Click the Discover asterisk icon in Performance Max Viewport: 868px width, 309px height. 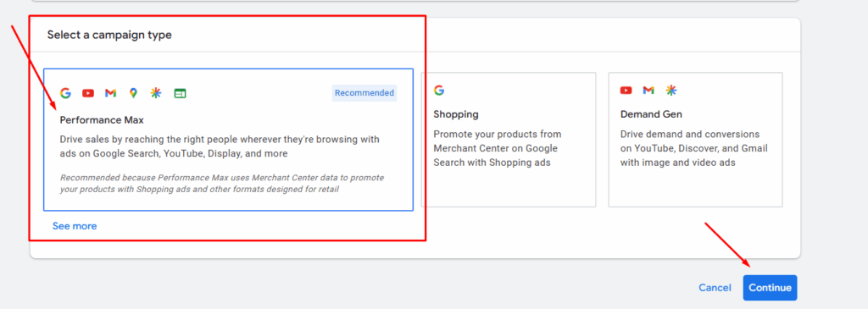156,93
